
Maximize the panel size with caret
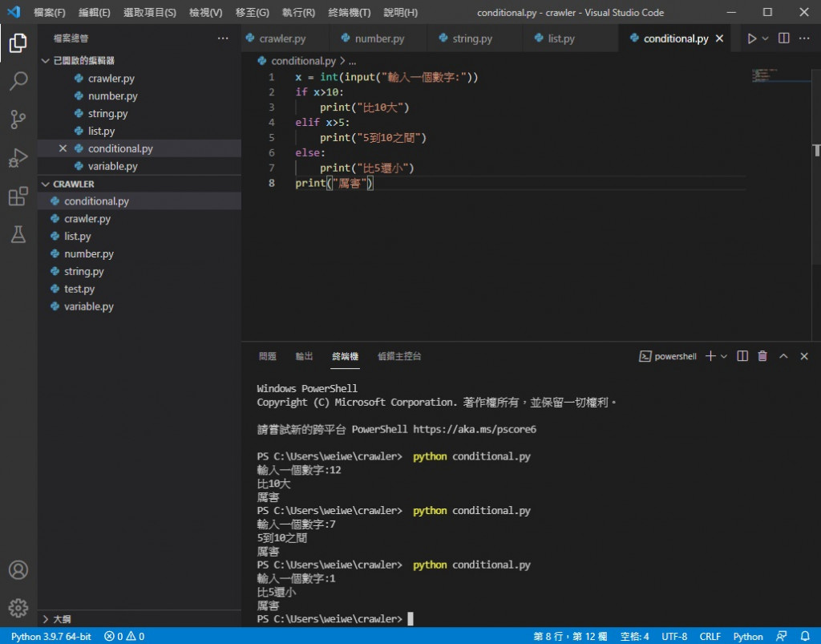tap(783, 356)
